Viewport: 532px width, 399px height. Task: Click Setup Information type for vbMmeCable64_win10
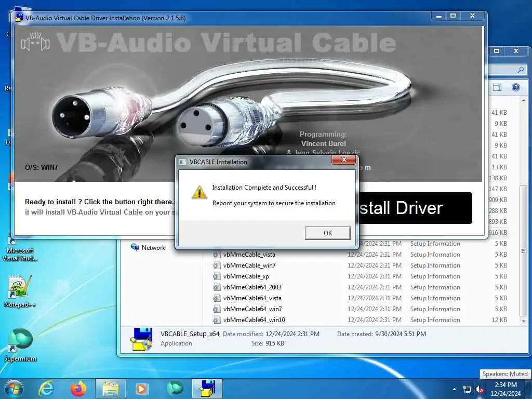435,320
